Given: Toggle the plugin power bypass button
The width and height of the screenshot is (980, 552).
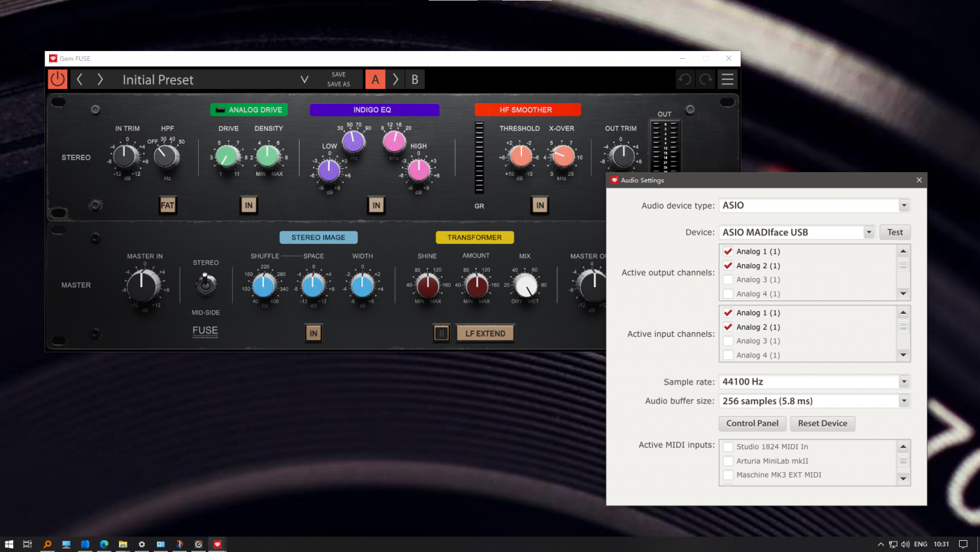Looking at the screenshot, I should point(57,79).
